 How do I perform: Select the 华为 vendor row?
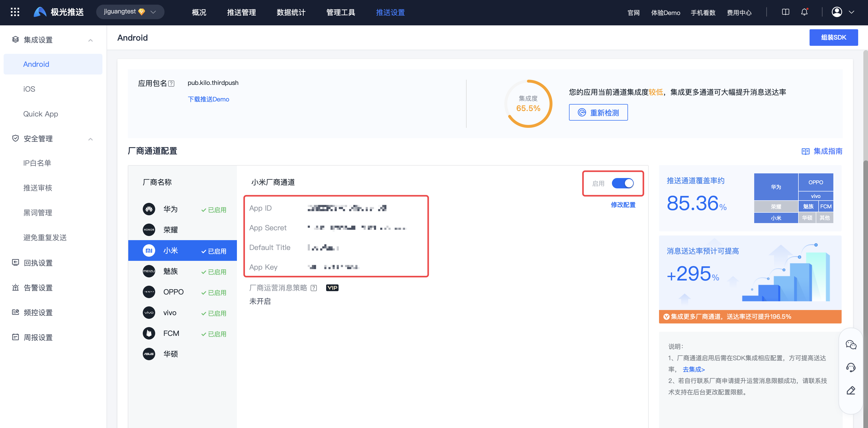182,209
